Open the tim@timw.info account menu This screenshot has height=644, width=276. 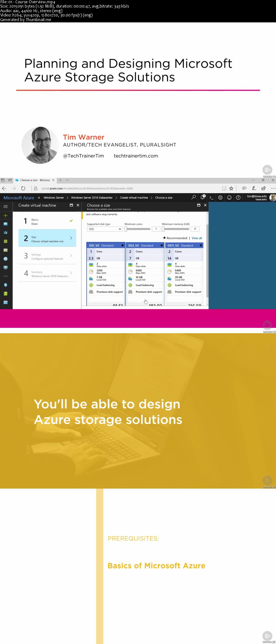[261, 197]
